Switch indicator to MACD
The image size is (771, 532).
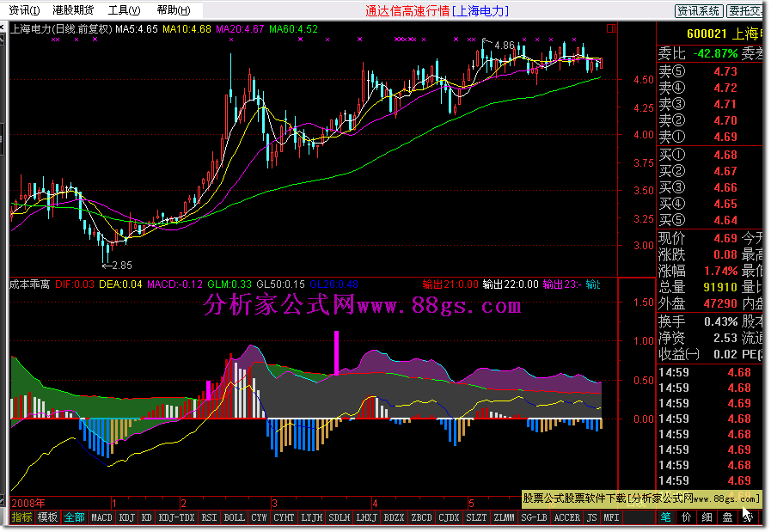click(101, 517)
